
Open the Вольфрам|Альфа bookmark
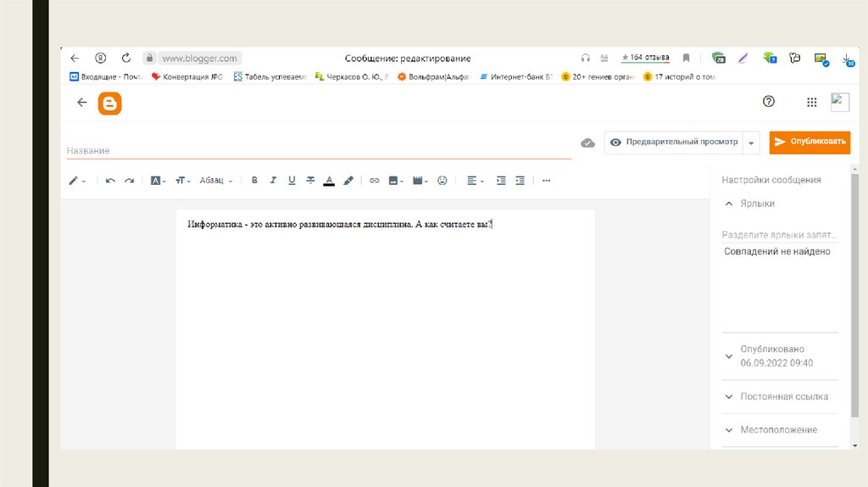(x=433, y=76)
